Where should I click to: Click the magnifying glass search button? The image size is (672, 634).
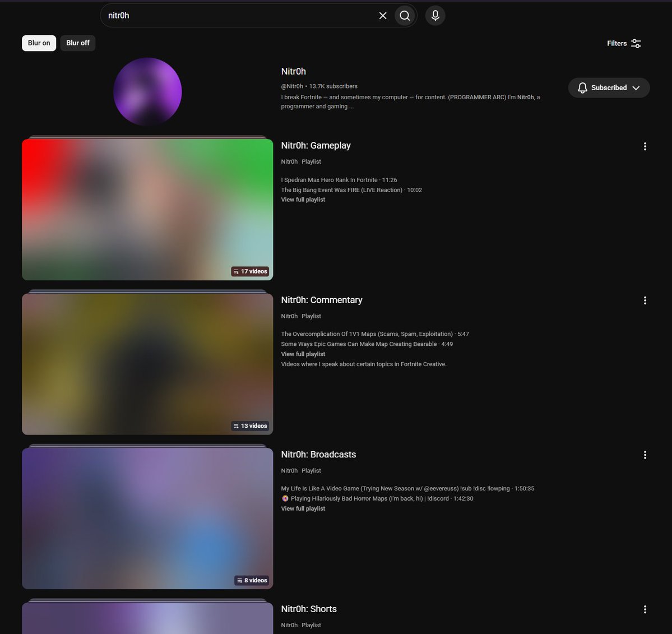tap(405, 16)
